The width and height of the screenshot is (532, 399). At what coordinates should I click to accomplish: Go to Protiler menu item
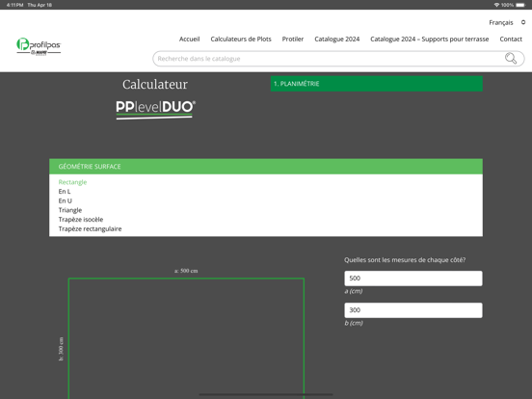293,39
